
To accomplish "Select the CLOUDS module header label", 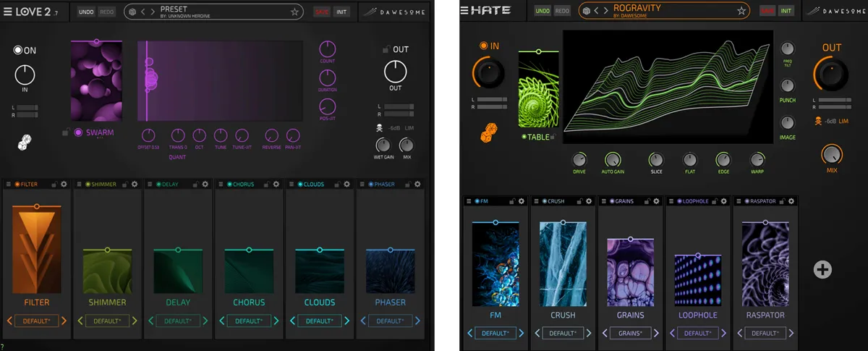I will click(314, 185).
